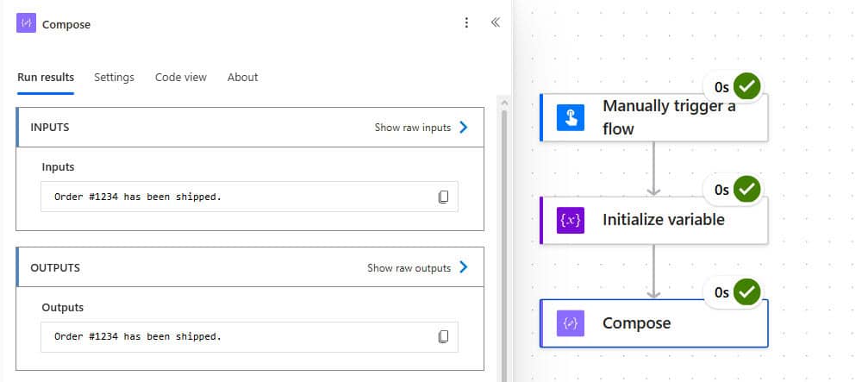Copy the Outputs value using the copy icon
The width and height of the screenshot is (868, 382).
(443, 336)
